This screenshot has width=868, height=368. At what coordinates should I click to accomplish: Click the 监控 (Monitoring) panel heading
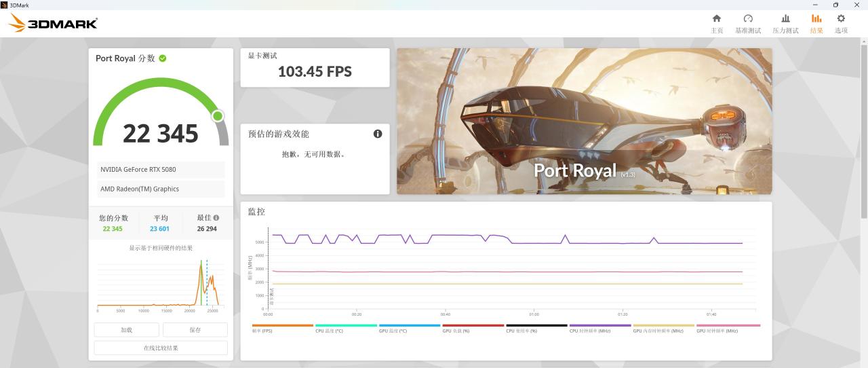pos(256,212)
